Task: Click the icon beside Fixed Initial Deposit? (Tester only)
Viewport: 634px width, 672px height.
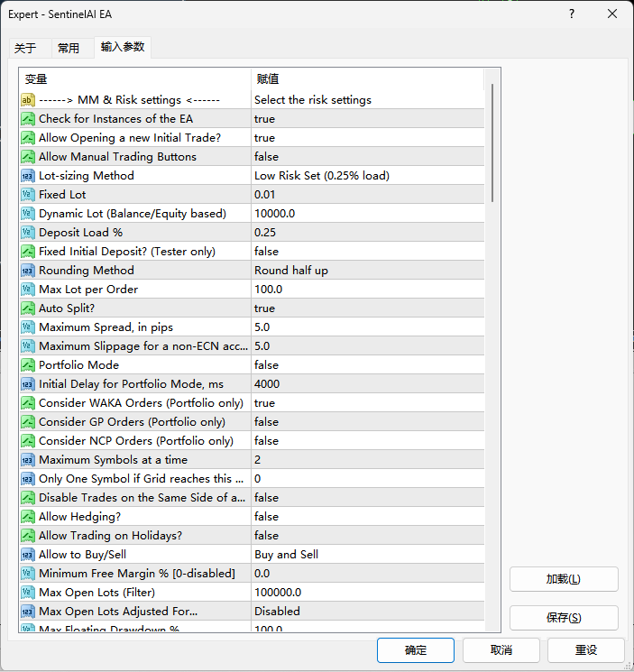Action: [28, 251]
